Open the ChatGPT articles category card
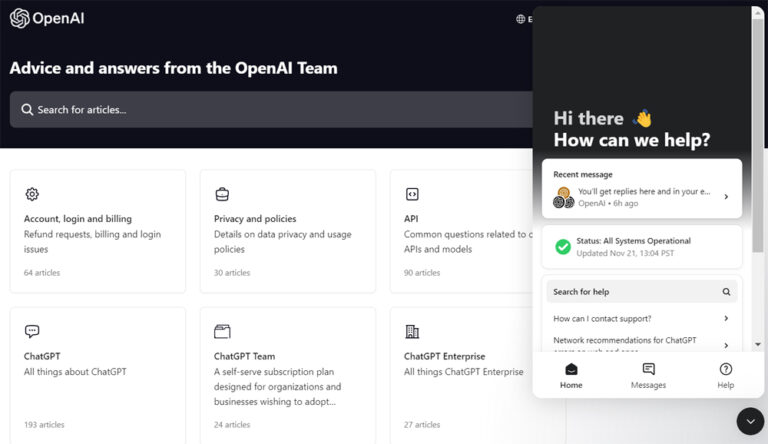This screenshot has width=768, height=444. [98, 375]
